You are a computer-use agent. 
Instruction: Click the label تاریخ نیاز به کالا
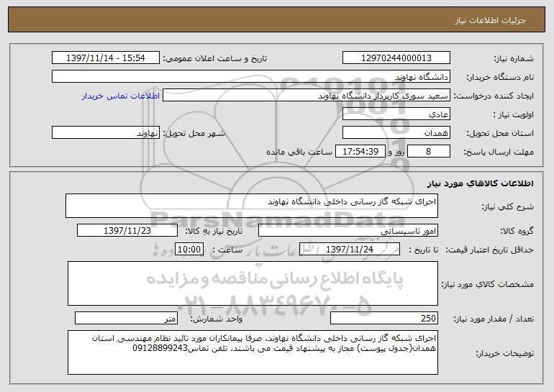point(214,231)
